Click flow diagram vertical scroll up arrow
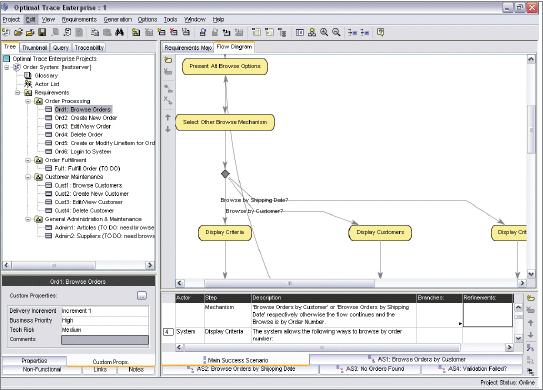543x390 pixels. point(531,60)
